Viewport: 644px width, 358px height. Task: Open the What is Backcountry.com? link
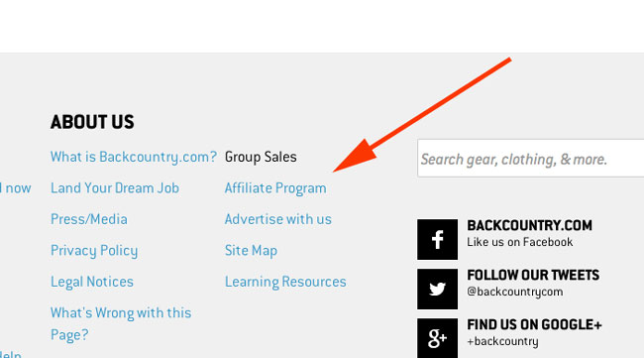[x=134, y=157]
